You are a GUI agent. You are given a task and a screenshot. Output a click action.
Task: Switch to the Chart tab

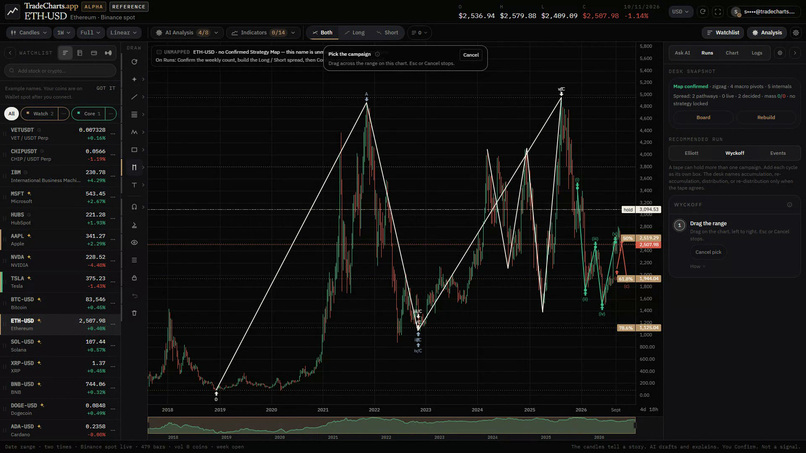click(x=732, y=53)
